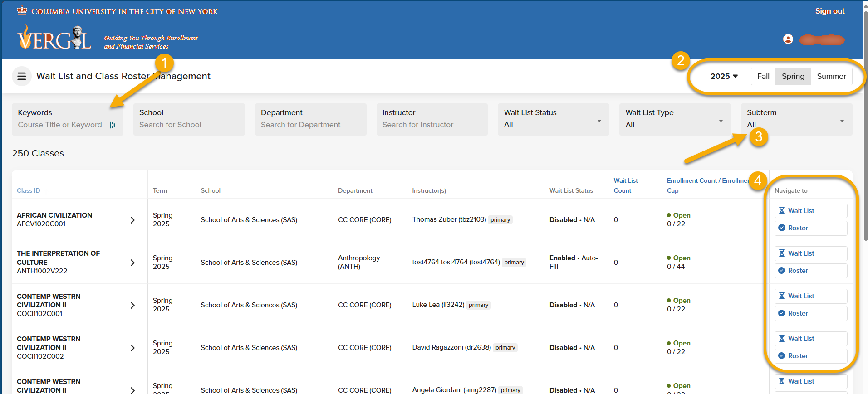Expand the last Contemp Westrn Civilization row
The image size is (868, 394).
(132, 390)
